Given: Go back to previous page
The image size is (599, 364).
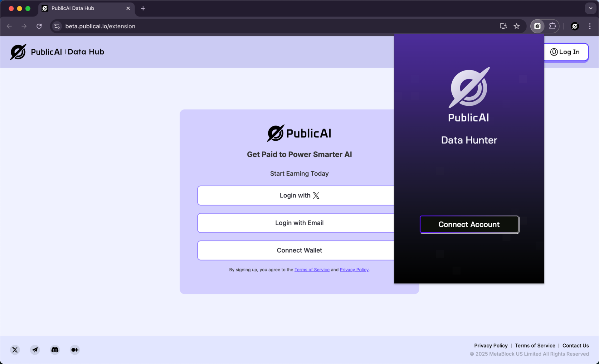Looking at the screenshot, I should coord(9,26).
